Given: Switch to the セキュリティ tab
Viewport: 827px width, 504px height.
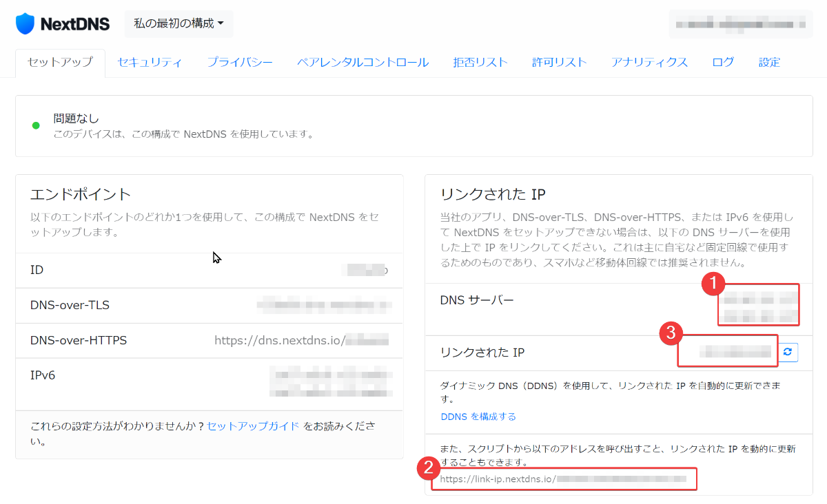Looking at the screenshot, I should click(150, 62).
